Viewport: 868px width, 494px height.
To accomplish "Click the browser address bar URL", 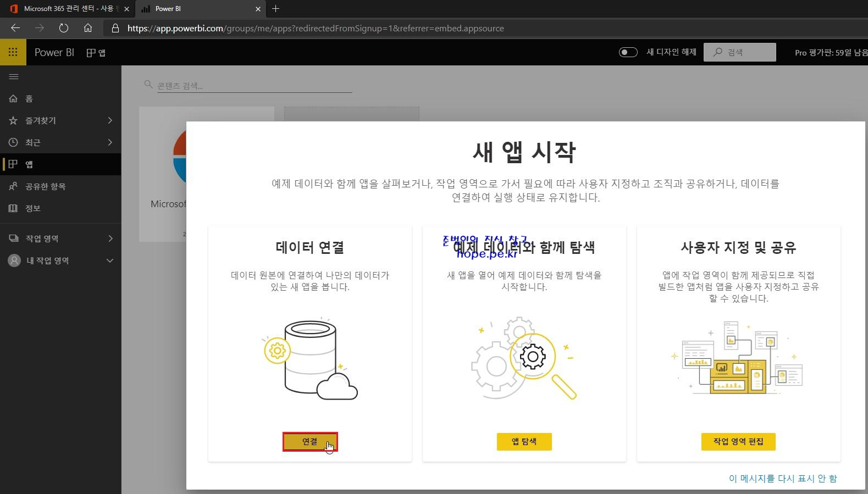I will point(316,28).
